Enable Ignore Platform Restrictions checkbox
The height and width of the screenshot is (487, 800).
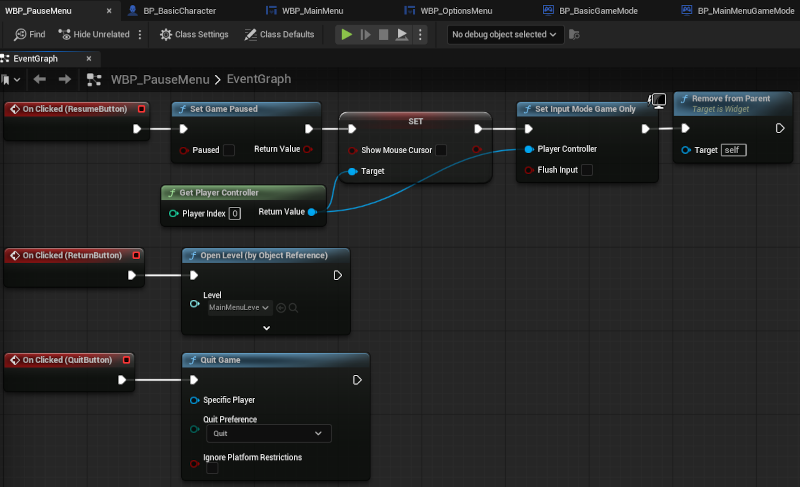212,468
